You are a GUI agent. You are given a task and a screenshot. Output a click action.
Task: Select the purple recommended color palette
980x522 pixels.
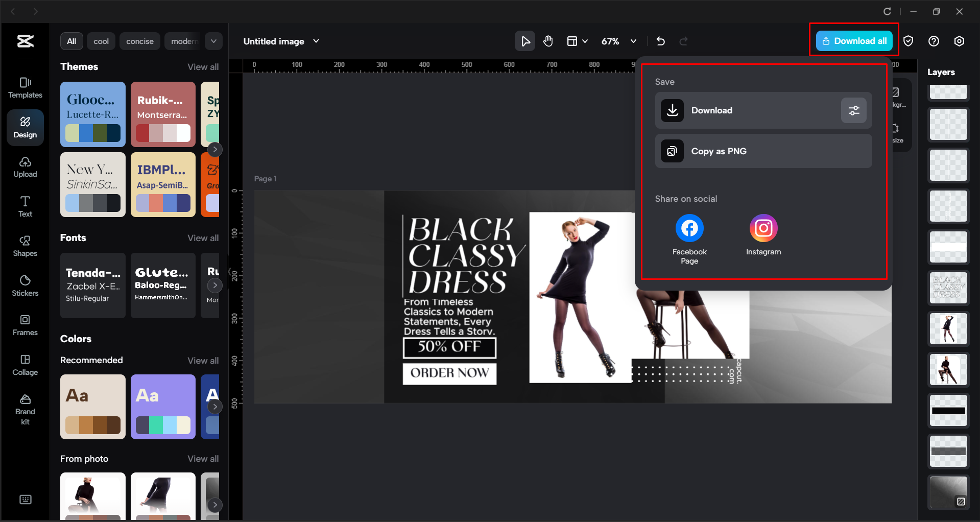point(163,407)
